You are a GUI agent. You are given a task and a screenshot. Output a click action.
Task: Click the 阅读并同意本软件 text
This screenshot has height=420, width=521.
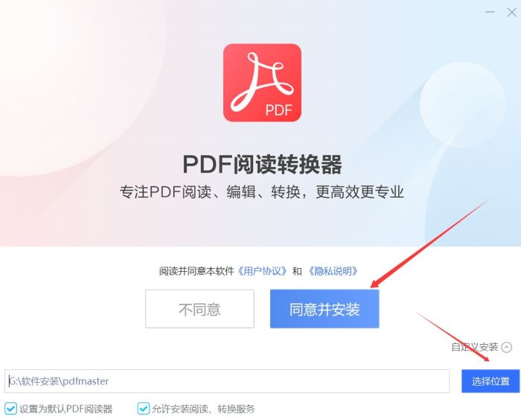click(196, 271)
